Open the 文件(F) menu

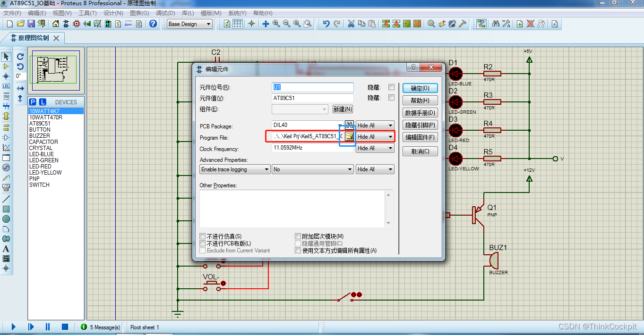coord(13,13)
